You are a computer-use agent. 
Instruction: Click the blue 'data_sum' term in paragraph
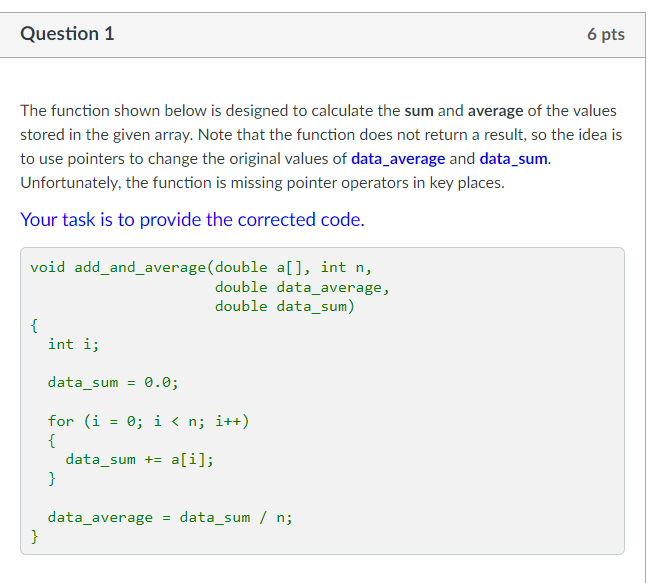(x=513, y=159)
